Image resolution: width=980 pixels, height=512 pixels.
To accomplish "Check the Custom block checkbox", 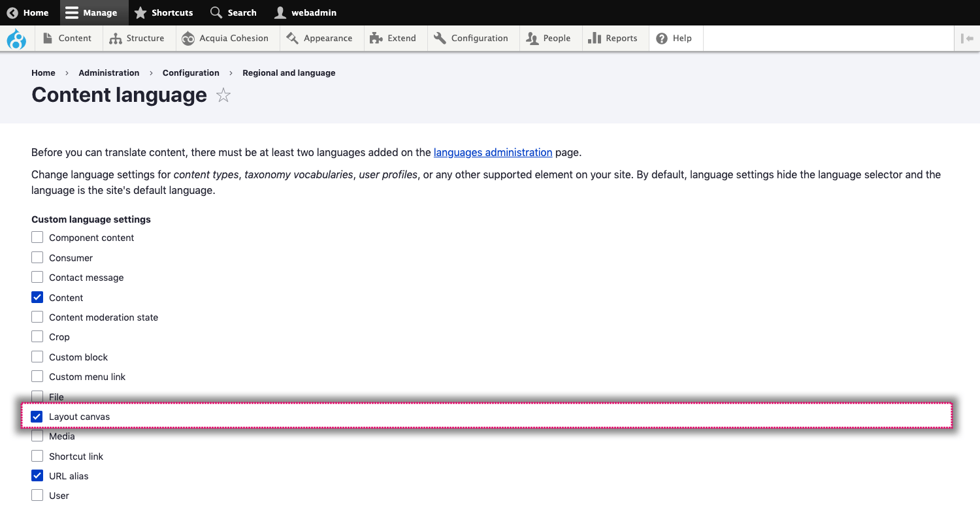I will point(37,357).
